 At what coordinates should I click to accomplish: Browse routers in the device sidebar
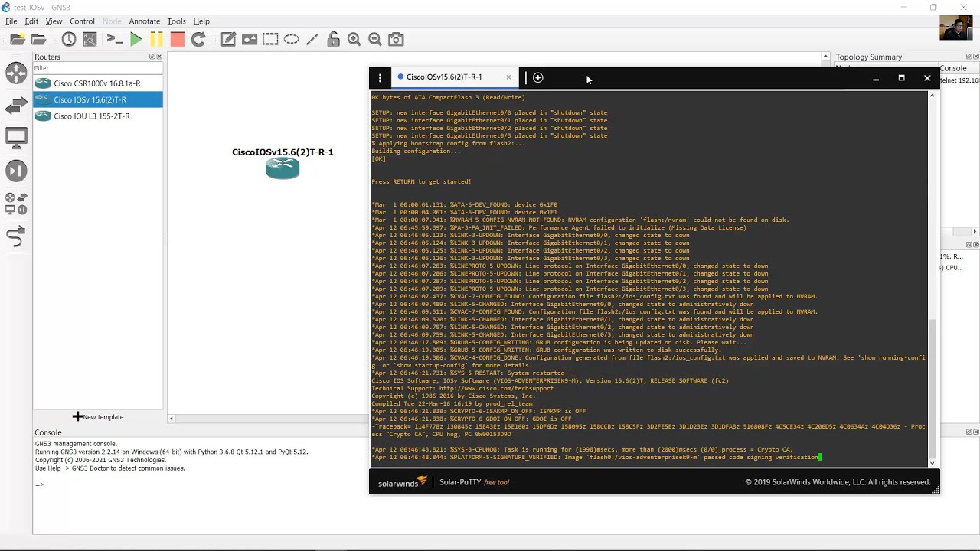(x=16, y=73)
